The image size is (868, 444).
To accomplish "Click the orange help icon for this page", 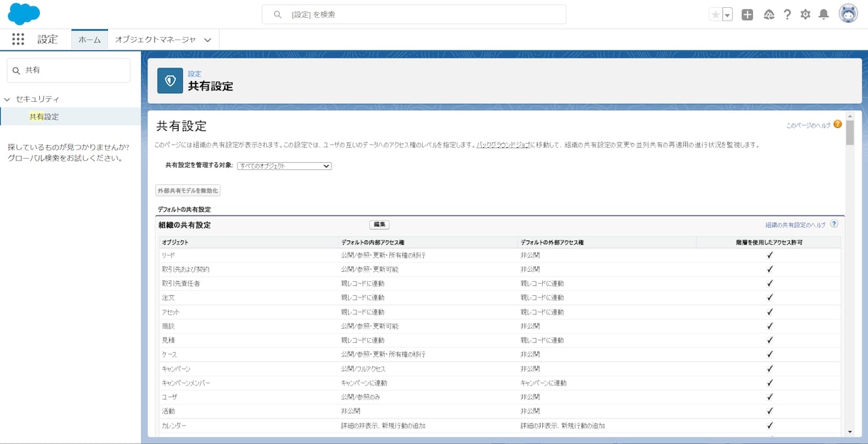I will click(837, 124).
